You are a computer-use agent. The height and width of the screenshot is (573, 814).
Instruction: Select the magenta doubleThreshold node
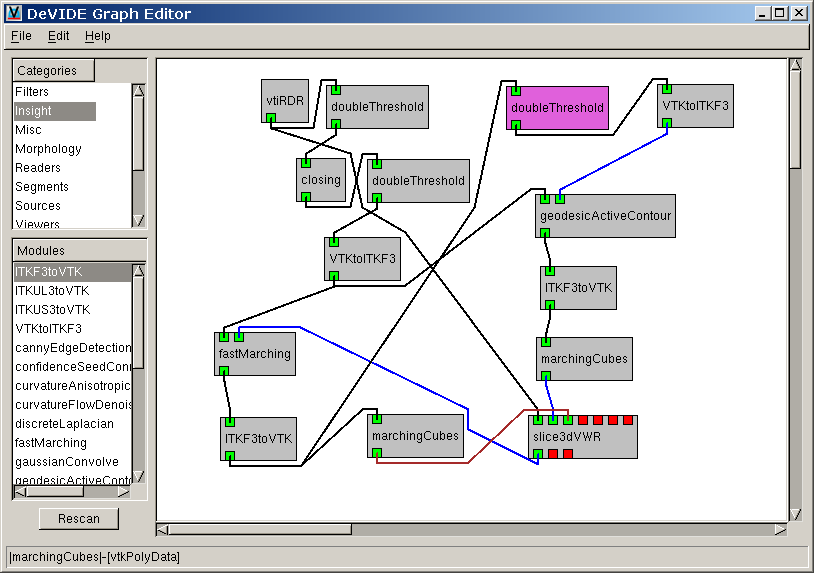[558, 108]
